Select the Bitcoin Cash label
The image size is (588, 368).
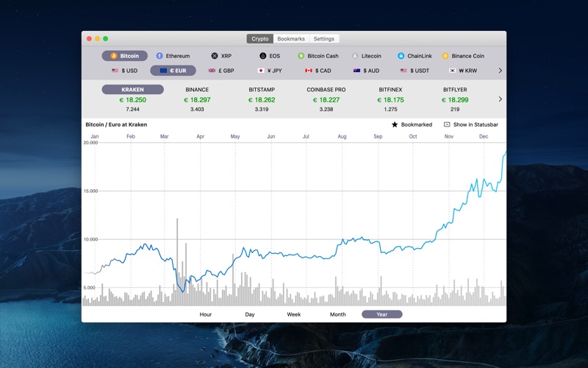tap(323, 56)
